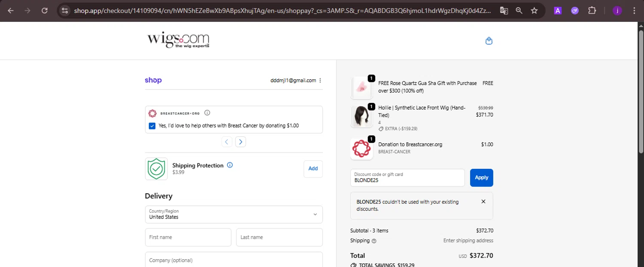Click the translate page icon
This screenshot has height=267, width=644.
pyautogui.click(x=504, y=11)
